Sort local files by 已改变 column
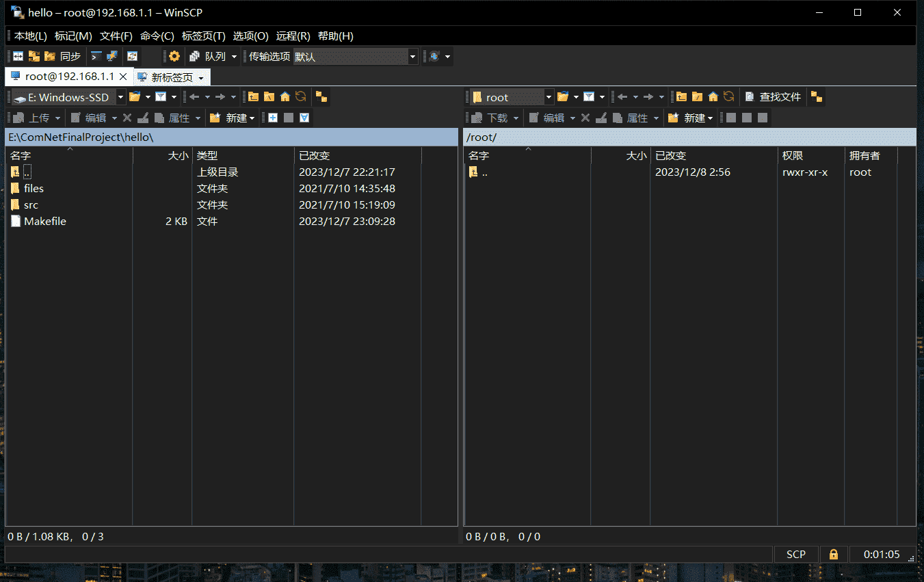The width and height of the screenshot is (924, 582). pyautogui.click(x=358, y=156)
